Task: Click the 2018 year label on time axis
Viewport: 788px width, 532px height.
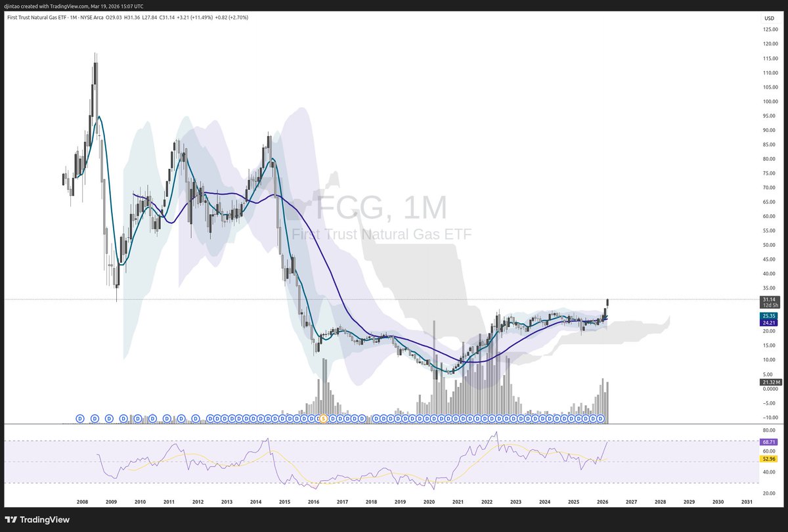Action: point(371,501)
